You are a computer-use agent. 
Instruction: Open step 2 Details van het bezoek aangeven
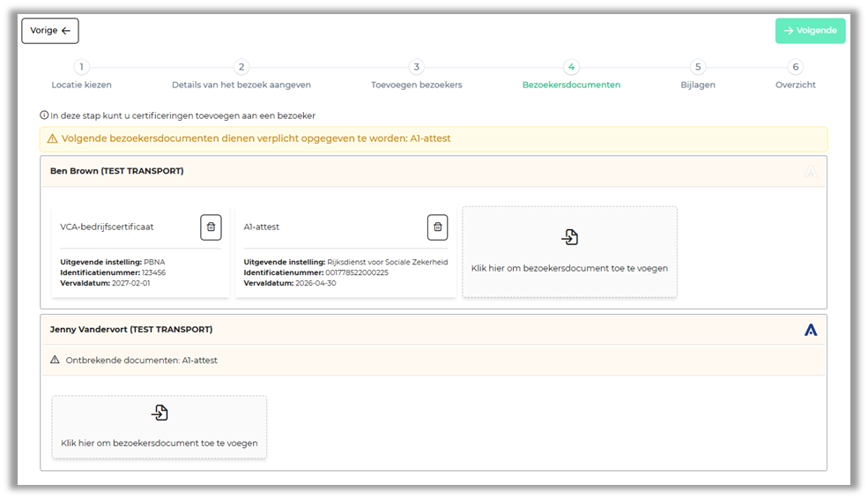241,68
